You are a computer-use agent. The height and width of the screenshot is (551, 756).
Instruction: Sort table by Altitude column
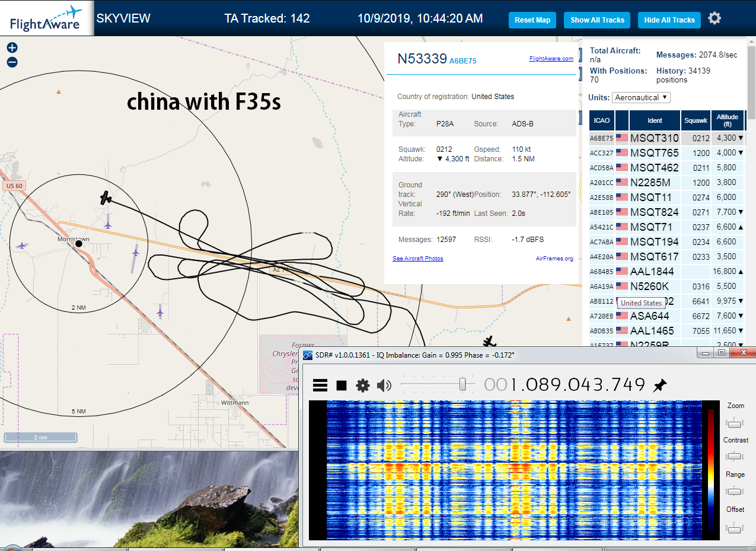point(727,120)
